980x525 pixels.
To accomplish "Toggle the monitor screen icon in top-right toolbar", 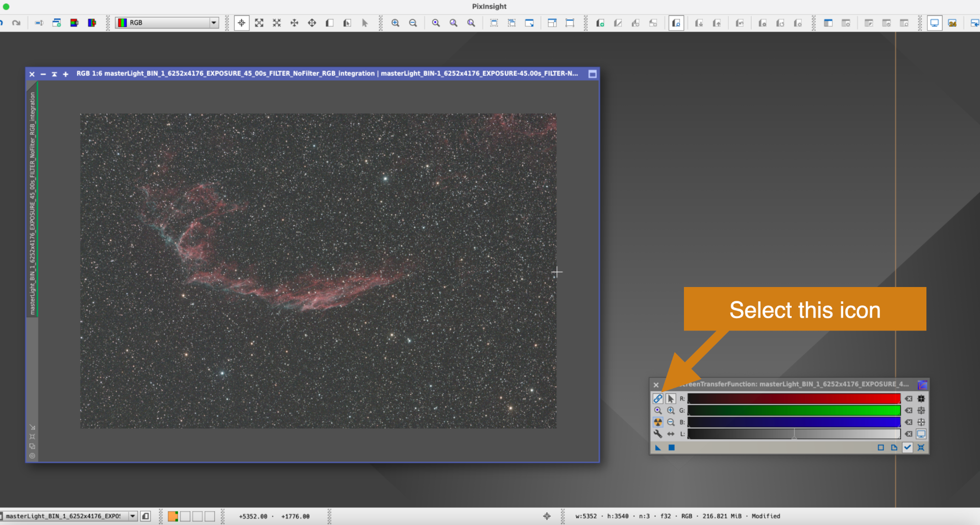I will (935, 23).
